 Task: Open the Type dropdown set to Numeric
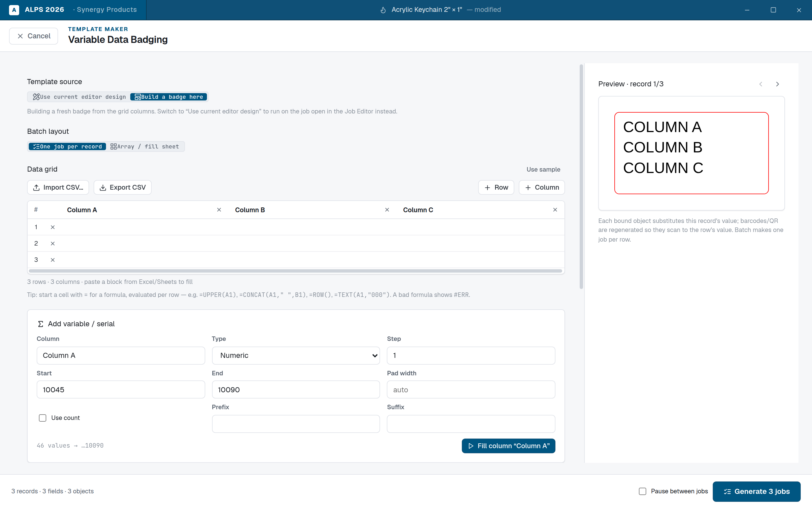point(296,356)
